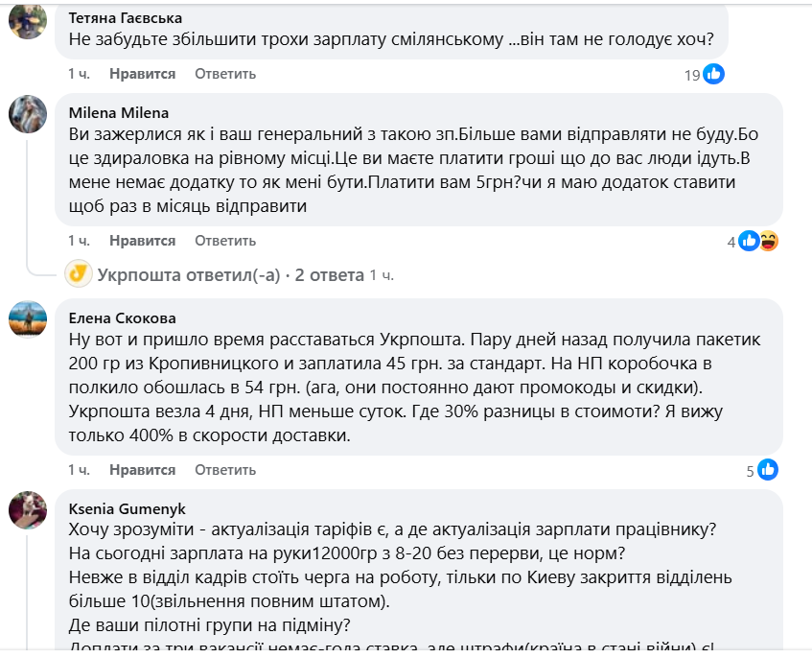This screenshot has width=812, height=658.
Task: Click Ответить under Тетяна's comment
Action: tap(225, 72)
